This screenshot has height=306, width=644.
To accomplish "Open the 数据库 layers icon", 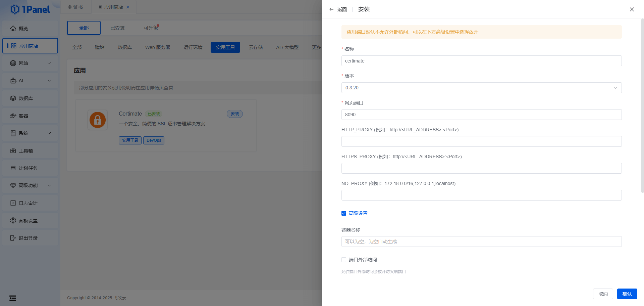I will pos(13,98).
